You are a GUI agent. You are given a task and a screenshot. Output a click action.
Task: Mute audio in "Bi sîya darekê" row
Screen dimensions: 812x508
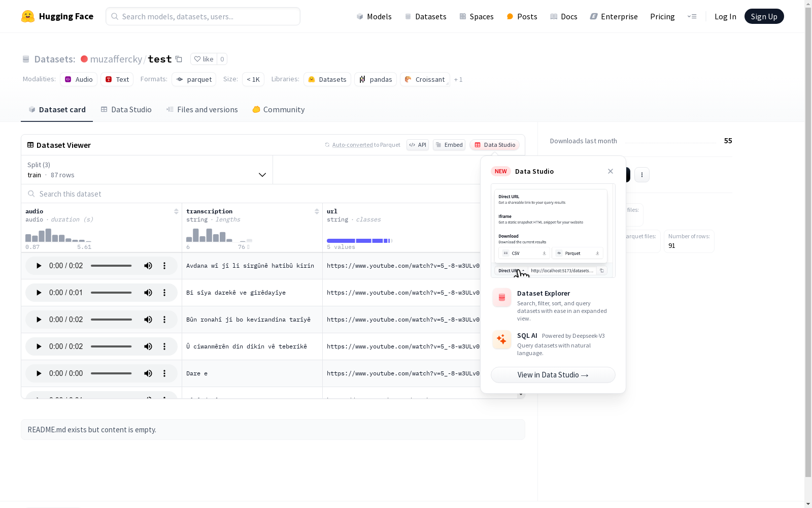click(x=148, y=293)
